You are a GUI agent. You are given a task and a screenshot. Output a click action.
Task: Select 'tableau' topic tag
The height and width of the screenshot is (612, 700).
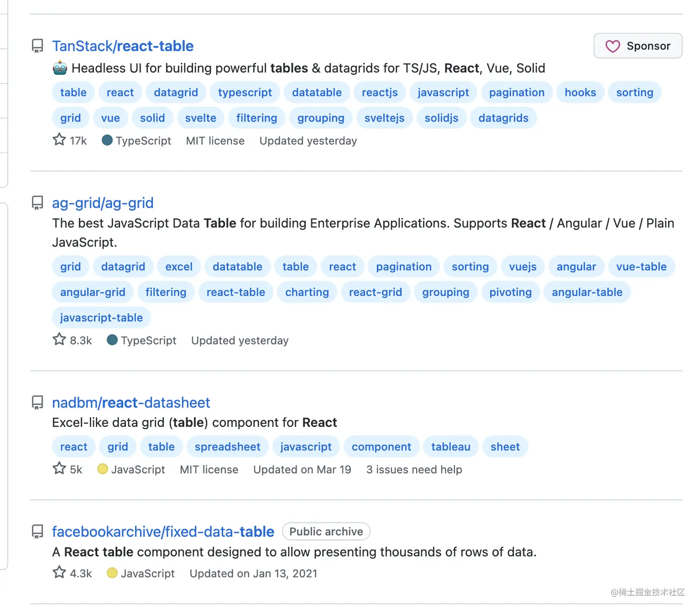(450, 446)
